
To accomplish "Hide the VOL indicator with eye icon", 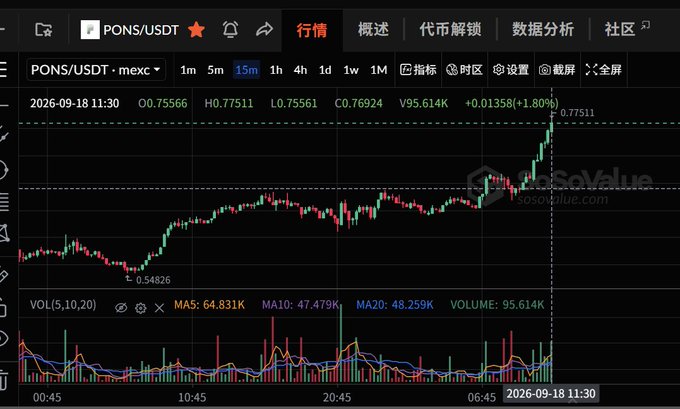I will point(121,308).
